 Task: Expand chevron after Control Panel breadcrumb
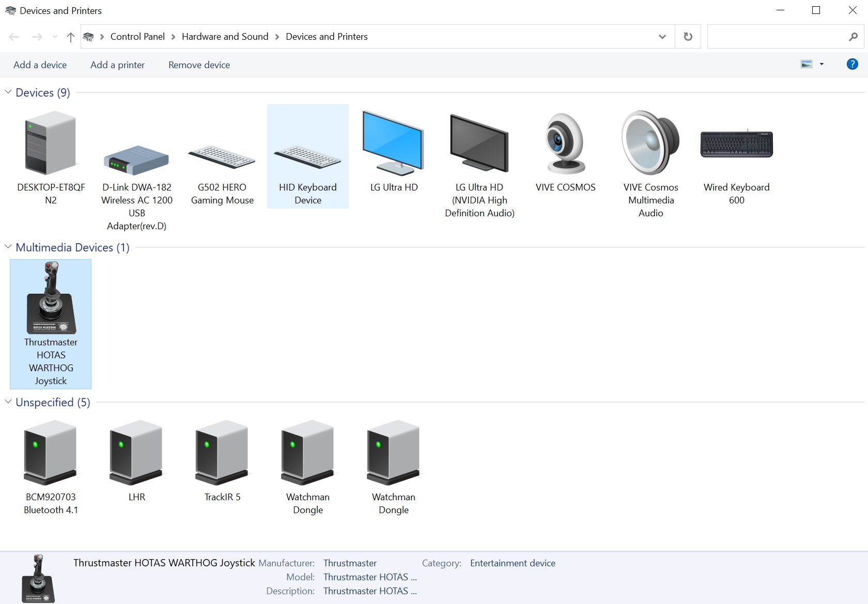click(173, 37)
